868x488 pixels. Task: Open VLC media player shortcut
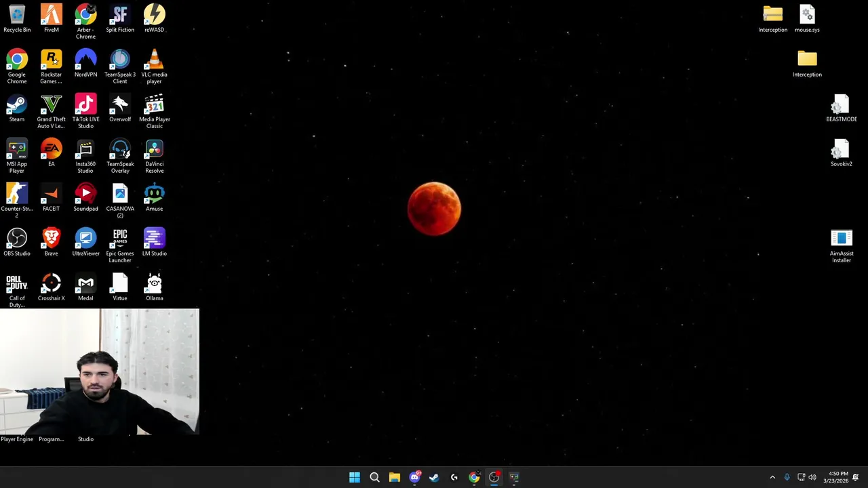click(154, 66)
